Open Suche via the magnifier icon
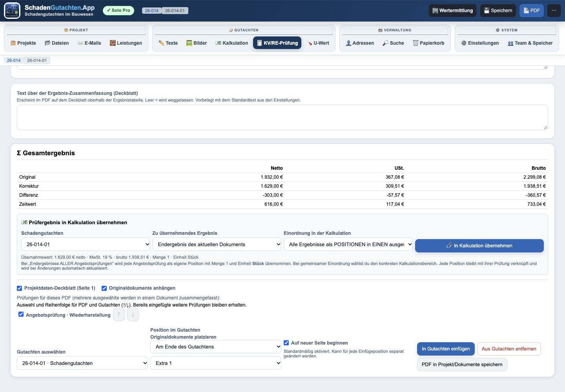 386,43
